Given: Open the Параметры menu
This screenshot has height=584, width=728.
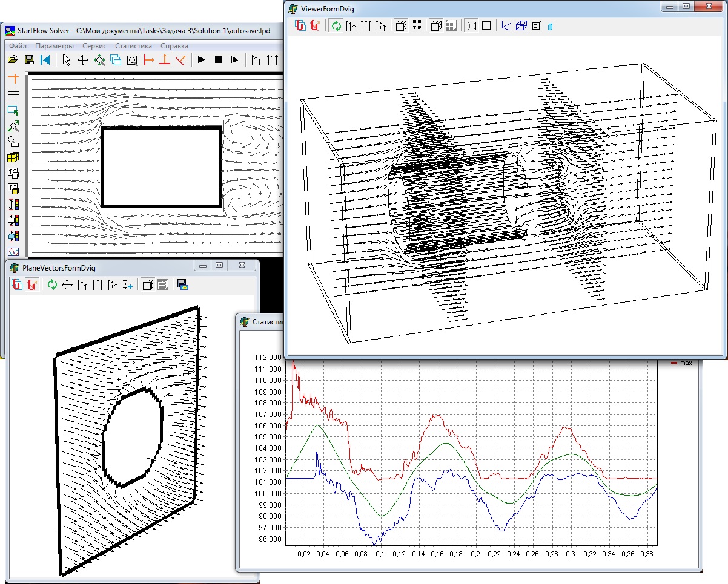Looking at the screenshot, I should [x=55, y=46].
